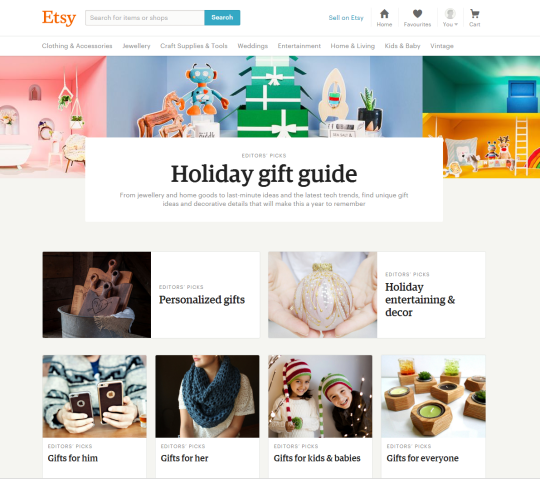Follow the Sell on Etsy link
540x479 pixels.
pos(346,18)
